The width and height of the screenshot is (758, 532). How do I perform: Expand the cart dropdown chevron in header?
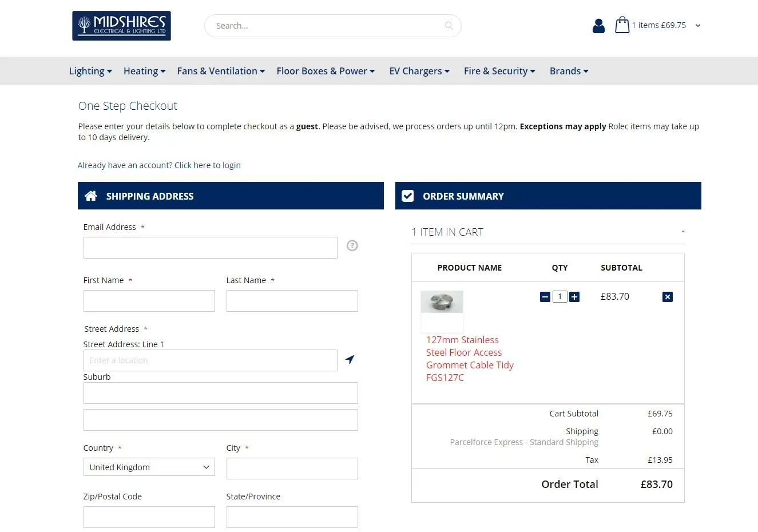[698, 25]
